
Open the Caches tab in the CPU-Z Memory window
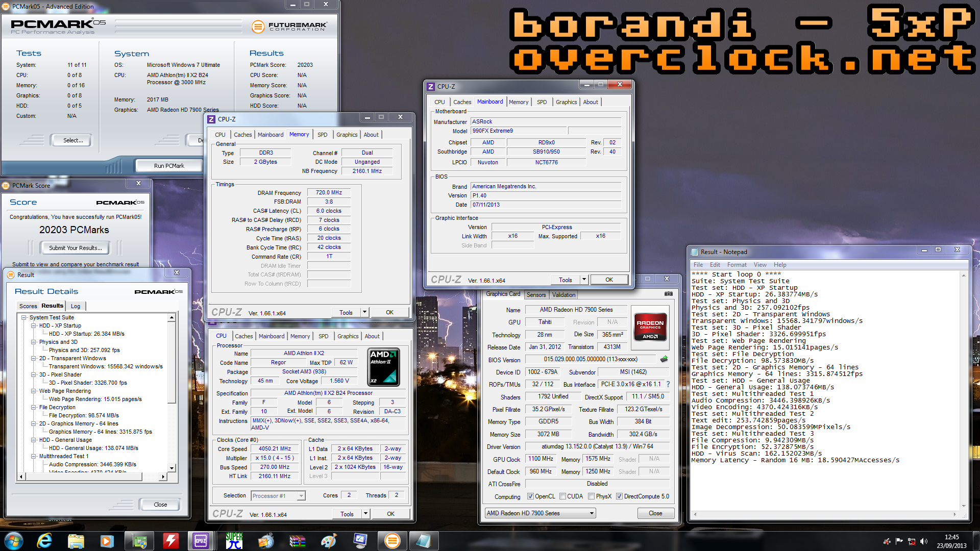click(242, 135)
